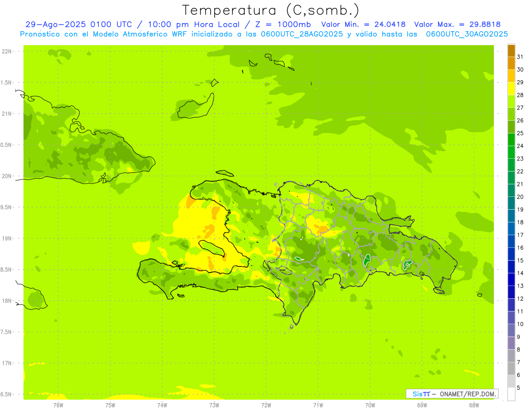Click the '20N' latitude axis label

tap(7, 176)
